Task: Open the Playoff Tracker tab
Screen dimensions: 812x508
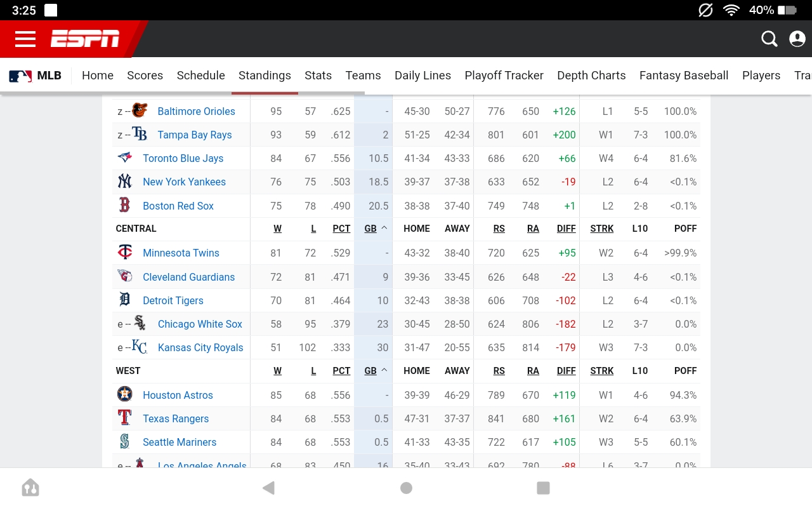Action: [504, 76]
